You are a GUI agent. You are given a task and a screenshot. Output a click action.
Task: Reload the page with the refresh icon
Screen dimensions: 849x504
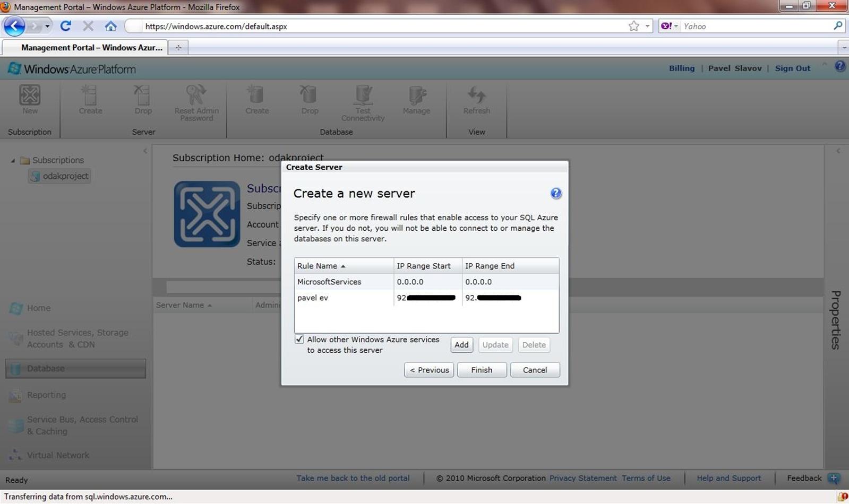[65, 26]
